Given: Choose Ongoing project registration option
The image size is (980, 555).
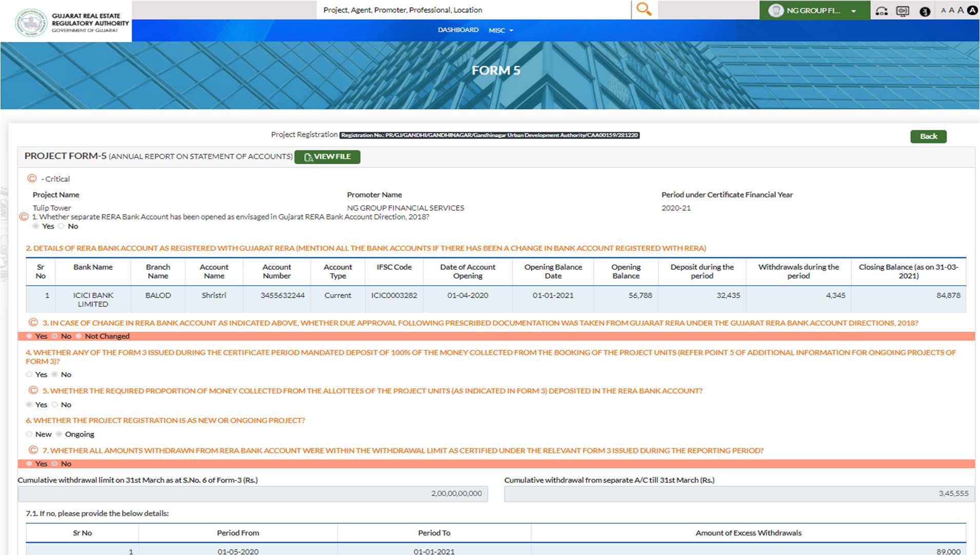Looking at the screenshot, I should point(59,434).
